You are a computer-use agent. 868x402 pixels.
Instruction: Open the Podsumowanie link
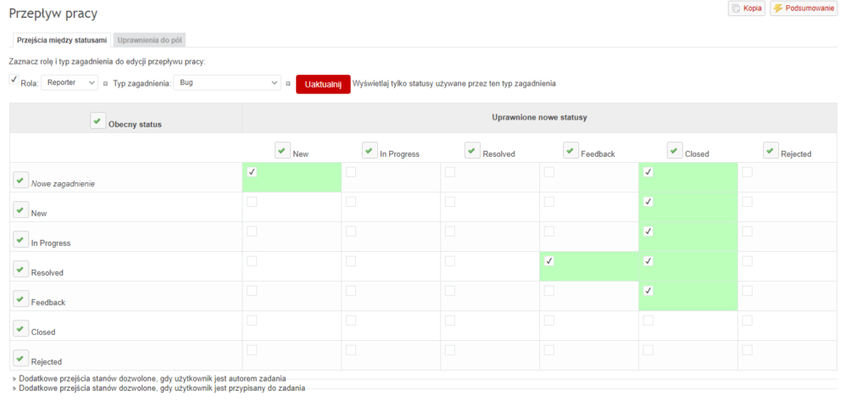[804, 8]
